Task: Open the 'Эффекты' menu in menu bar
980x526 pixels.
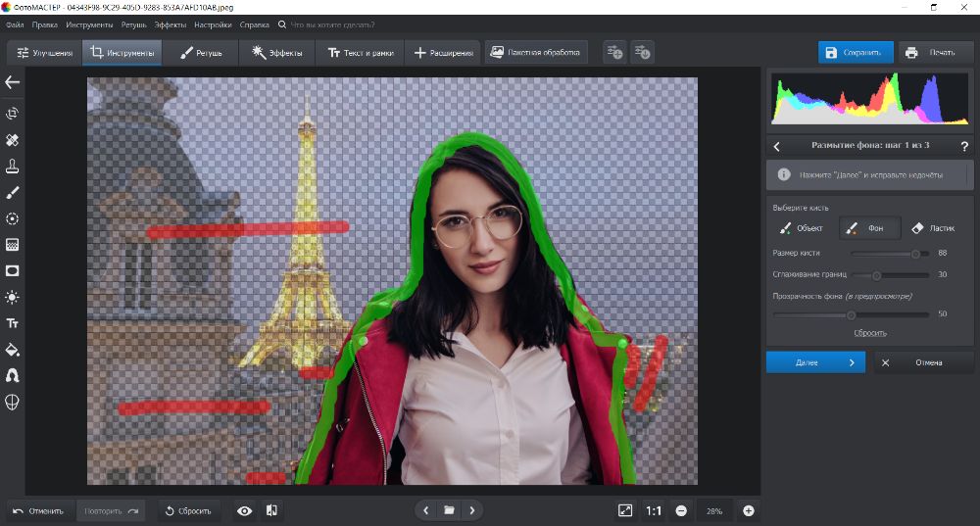Action: click(169, 24)
